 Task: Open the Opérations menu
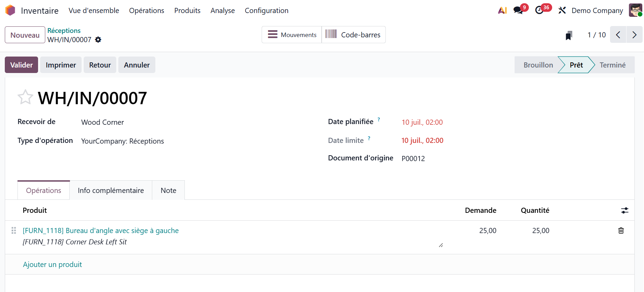tap(146, 11)
